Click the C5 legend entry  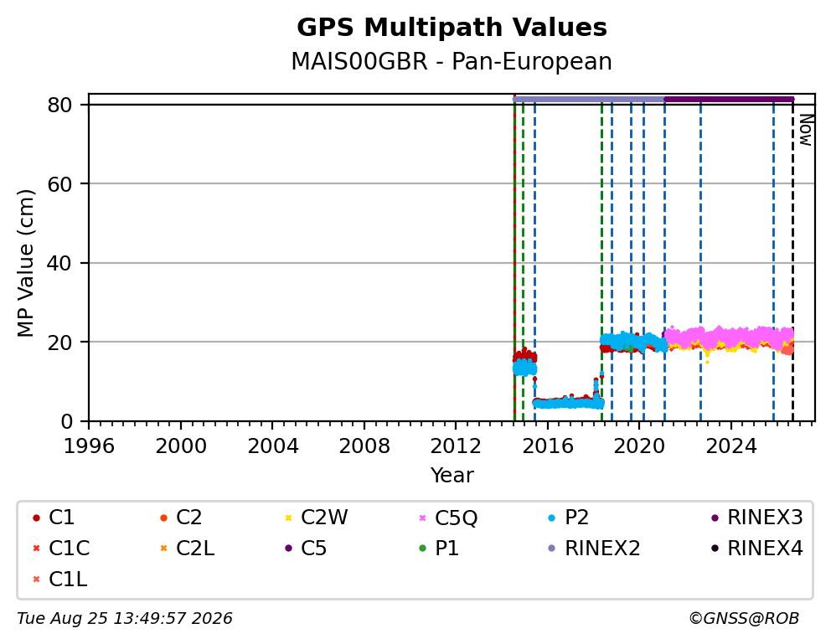click(x=306, y=549)
